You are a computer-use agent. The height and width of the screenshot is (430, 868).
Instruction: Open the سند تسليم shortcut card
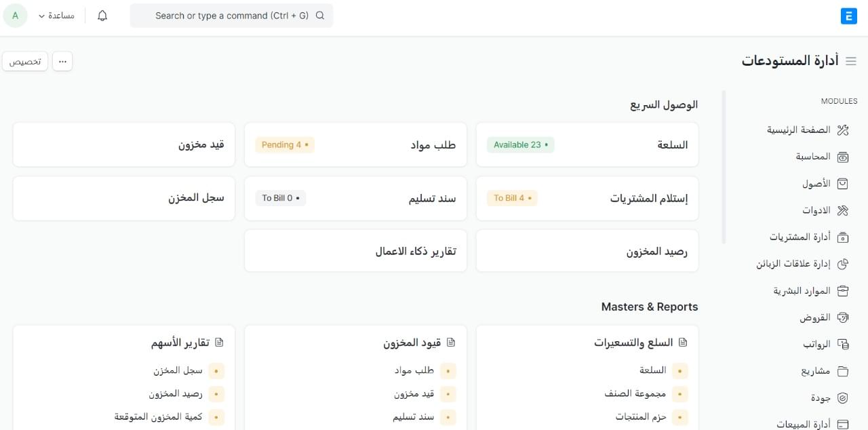click(x=355, y=198)
